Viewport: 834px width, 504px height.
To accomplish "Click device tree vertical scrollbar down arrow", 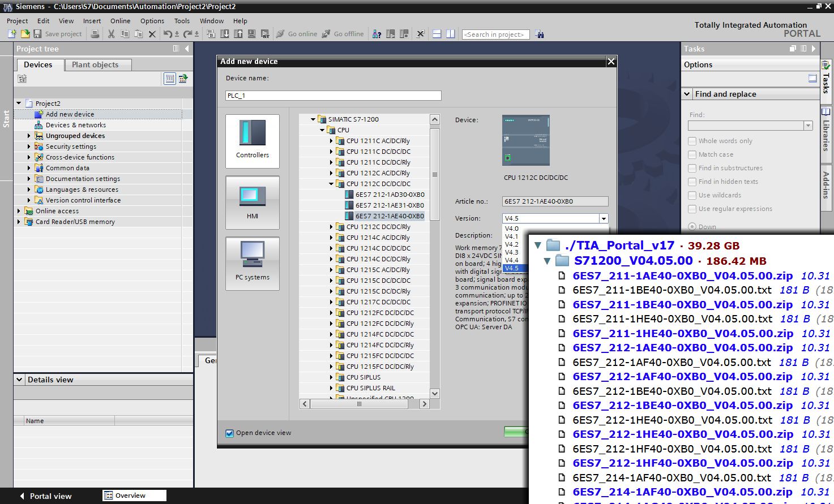I will [435, 394].
